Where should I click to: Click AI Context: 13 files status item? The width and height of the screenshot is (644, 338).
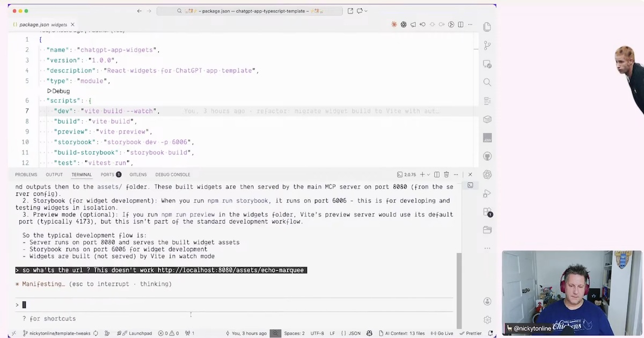pyautogui.click(x=401, y=333)
